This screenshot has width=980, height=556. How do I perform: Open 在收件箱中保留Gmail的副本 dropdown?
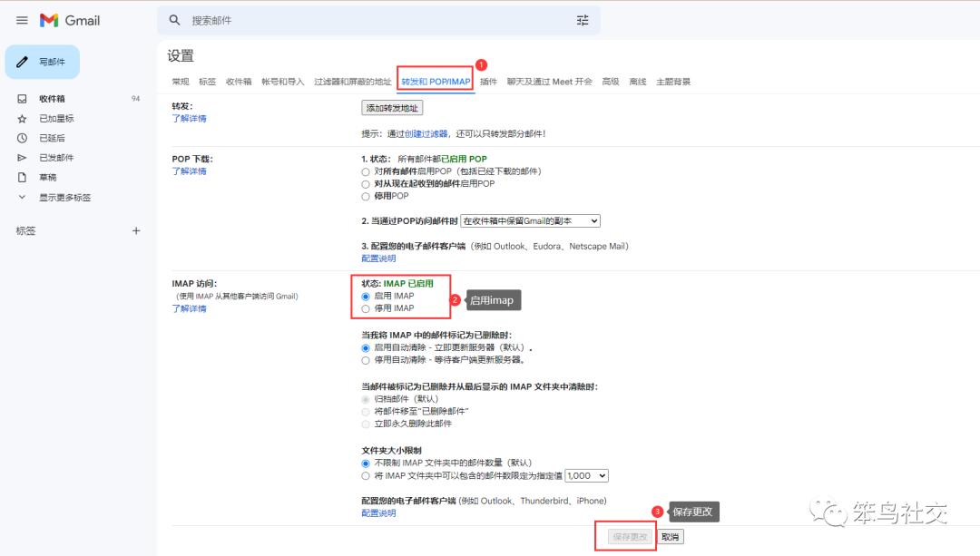(531, 221)
